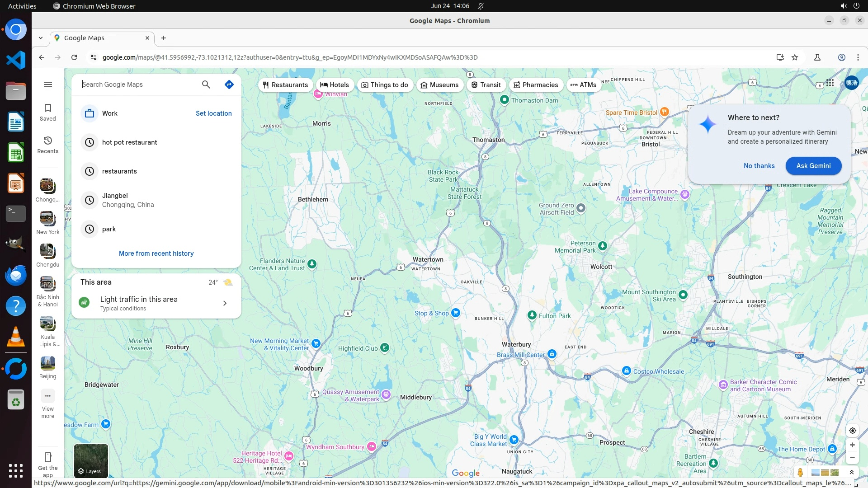This screenshot has width=868, height=488.
Task: Click the Directions arrow icon
Action: click(229, 84)
